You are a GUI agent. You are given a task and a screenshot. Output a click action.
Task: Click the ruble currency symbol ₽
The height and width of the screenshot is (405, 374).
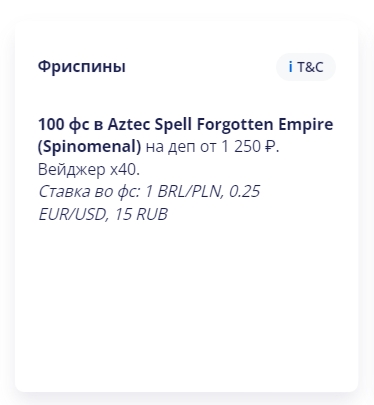(x=270, y=147)
